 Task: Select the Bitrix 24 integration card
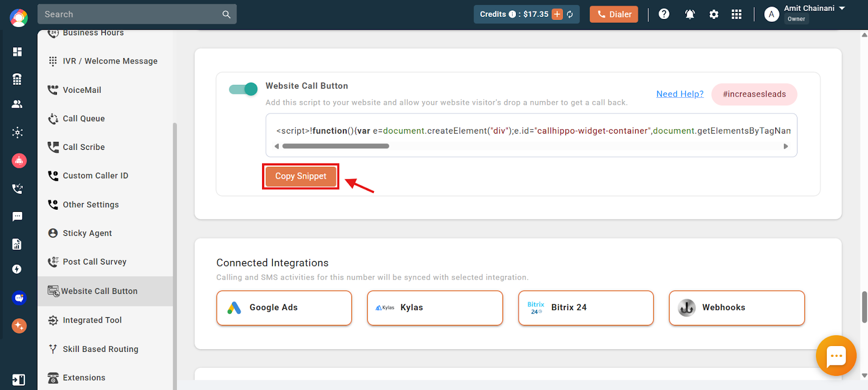point(586,308)
